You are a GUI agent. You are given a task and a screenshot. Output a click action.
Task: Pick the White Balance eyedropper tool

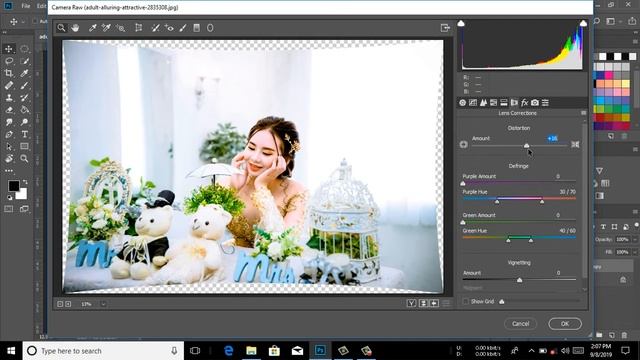[x=93, y=28]
